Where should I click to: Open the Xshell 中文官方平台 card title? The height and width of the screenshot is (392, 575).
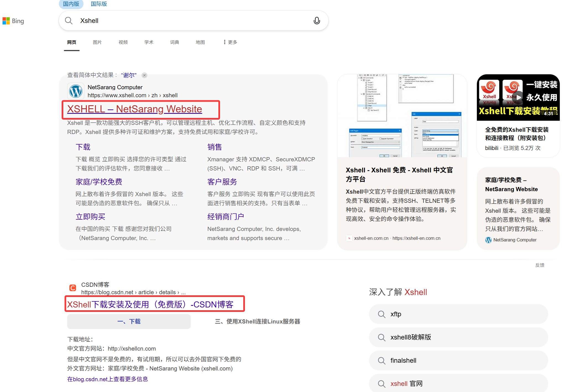coord(399,175)
